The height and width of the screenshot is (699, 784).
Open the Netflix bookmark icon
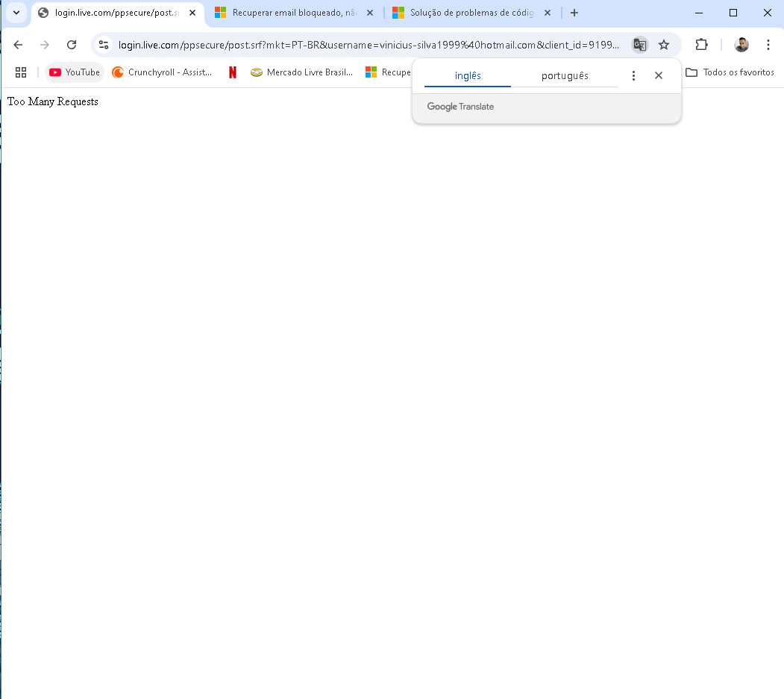point(233,72)
